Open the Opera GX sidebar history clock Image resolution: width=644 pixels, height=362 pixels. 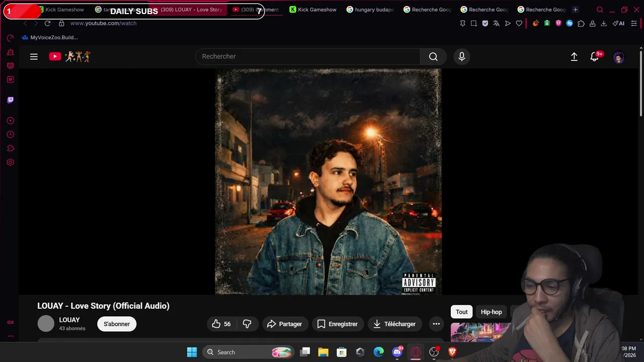click(x=11, y=135)
